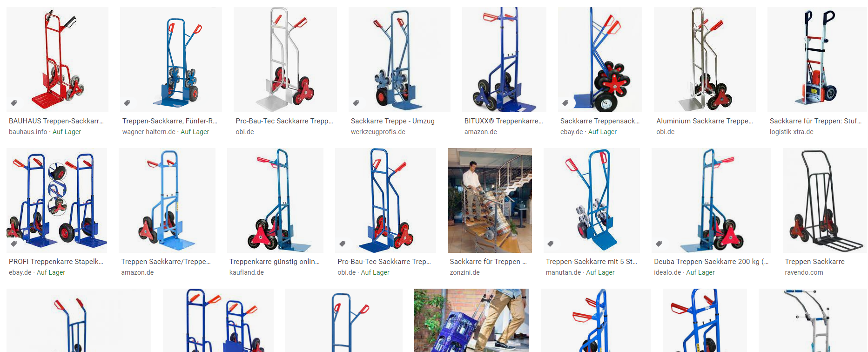Select photo of person pulling blue crates
The width and height of the screenshot is (868, 352).
pyautogui.click(x=471, y=320)
